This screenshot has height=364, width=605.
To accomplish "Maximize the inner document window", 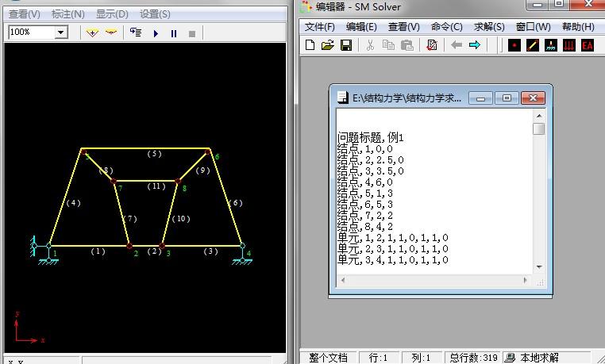I will click(507, 98).
